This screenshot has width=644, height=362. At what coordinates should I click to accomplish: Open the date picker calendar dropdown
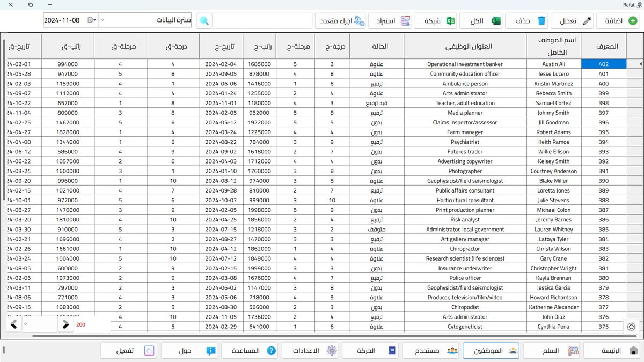[92, 20]
